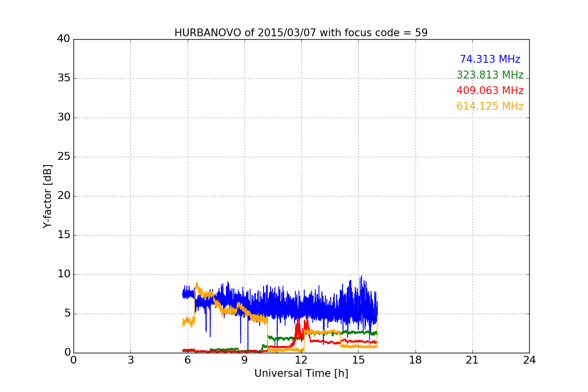Click y-axis tick label 40
Viewport: 588px width, 392px height.
coord(64,39)
